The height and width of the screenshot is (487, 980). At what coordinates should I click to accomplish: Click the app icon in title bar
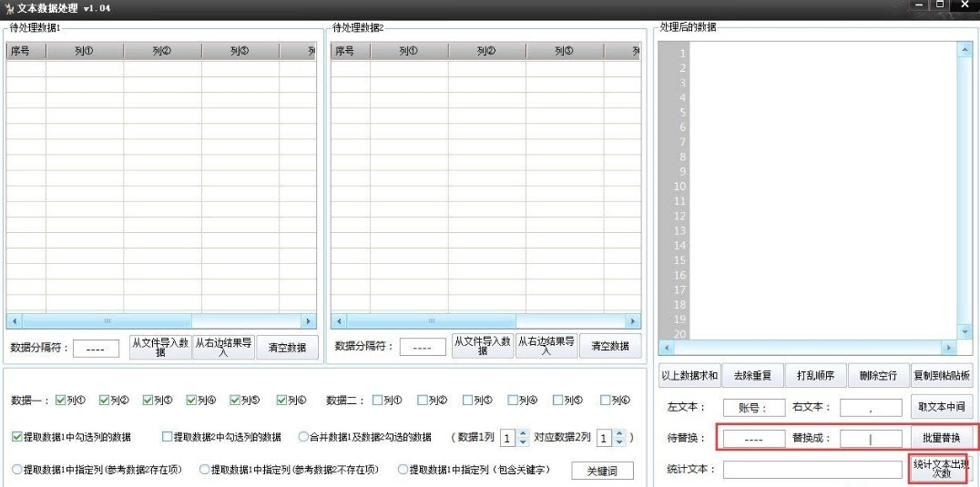coord(9,9)
